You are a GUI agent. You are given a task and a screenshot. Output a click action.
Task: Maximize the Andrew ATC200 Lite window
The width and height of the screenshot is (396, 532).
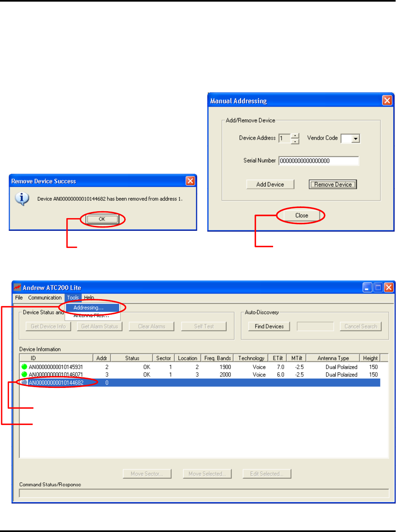coord(378,287)
